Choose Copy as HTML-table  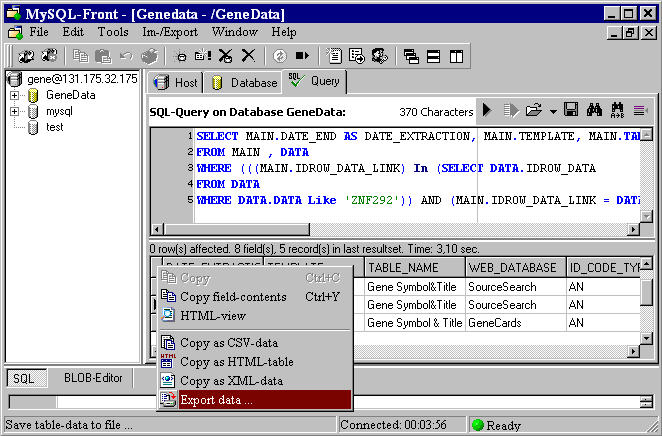tap(255, 362)
